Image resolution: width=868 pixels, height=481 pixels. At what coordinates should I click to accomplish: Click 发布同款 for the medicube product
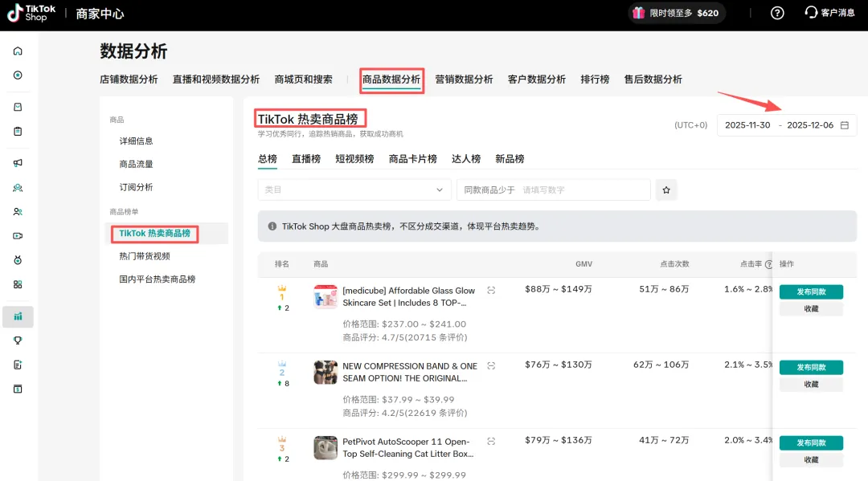tap(810, 292)
